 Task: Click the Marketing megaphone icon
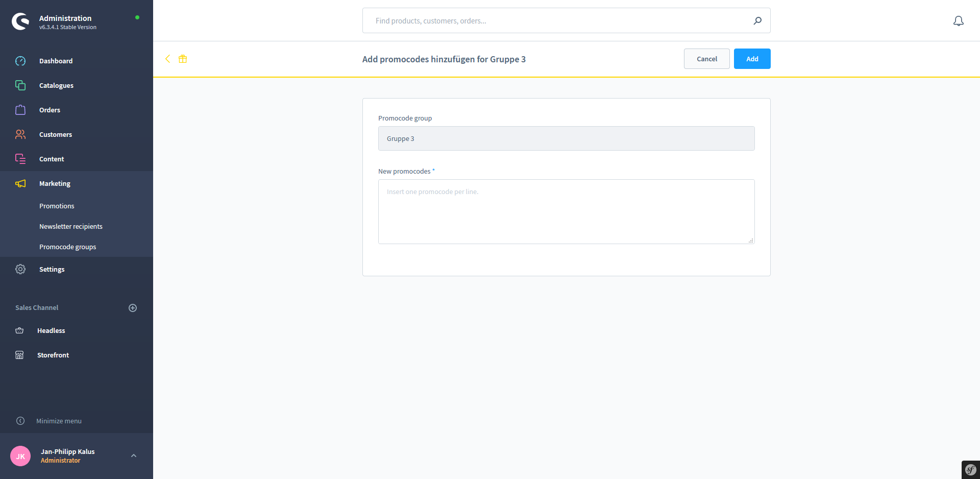pyautogui.click(x=20, y=183)
